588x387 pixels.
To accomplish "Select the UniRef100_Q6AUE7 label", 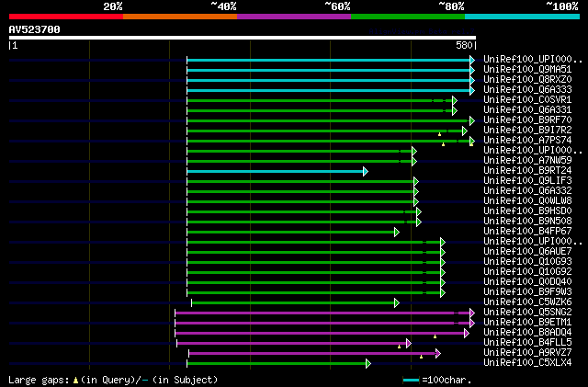I will pos(527,252).
